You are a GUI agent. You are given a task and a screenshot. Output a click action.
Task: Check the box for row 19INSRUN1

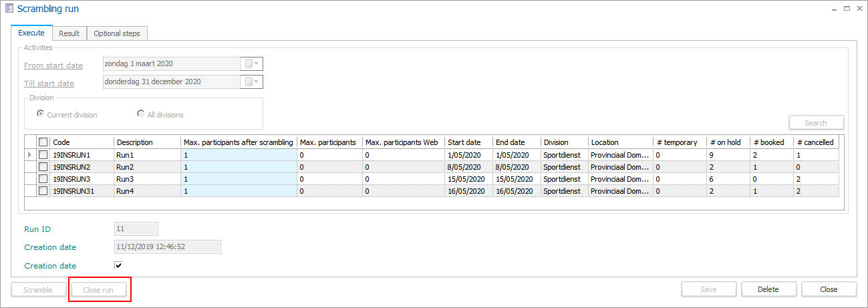point(43,154)
